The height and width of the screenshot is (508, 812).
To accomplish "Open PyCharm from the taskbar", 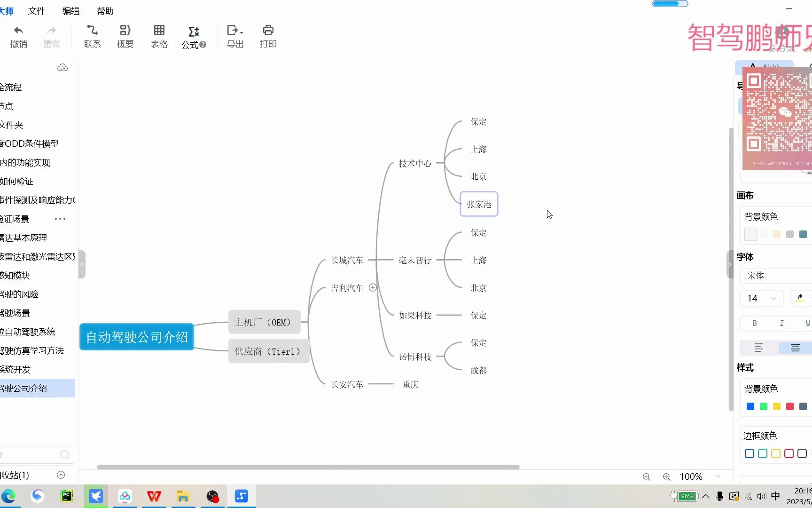I will click(67, 496).
